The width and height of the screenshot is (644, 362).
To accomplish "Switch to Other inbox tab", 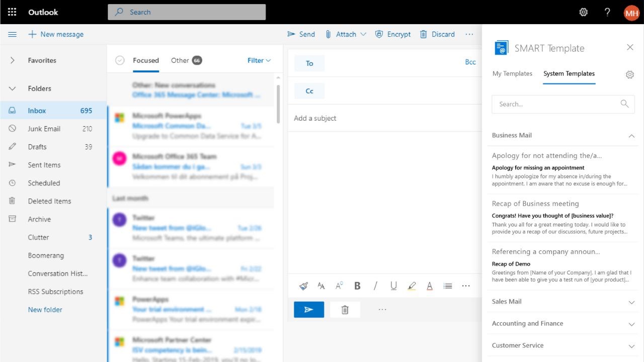I will (186, 60).
